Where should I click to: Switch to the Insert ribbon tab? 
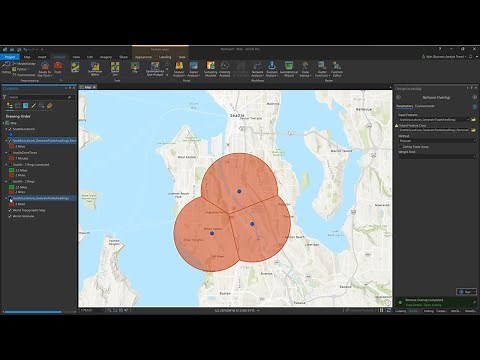42,57
